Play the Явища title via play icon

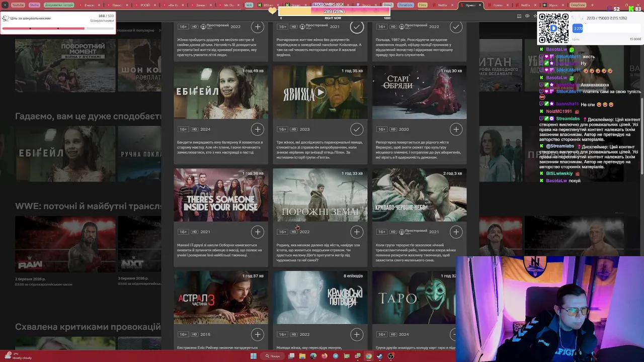(x=320, y=93)
